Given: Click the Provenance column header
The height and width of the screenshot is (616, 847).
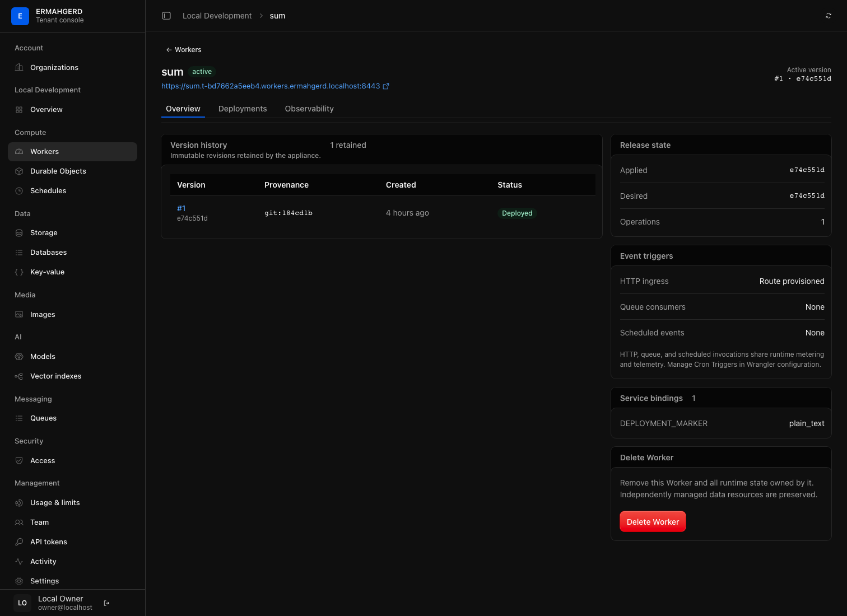Looking at the screenshot, I should click(x=286, y=185).
